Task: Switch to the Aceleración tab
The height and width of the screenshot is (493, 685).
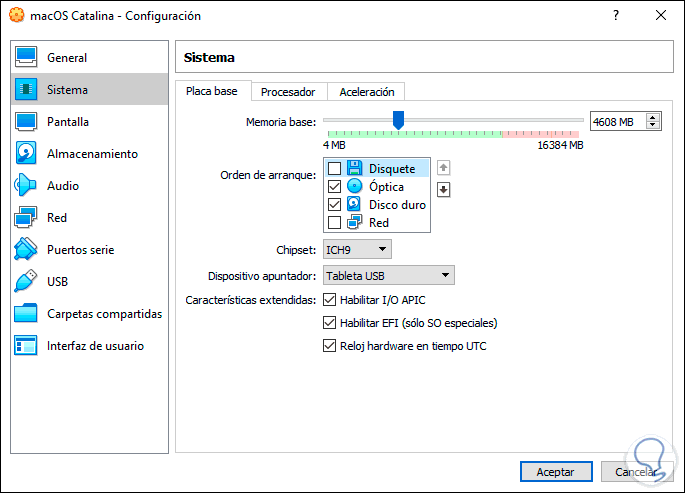Action: click(367, 92)
